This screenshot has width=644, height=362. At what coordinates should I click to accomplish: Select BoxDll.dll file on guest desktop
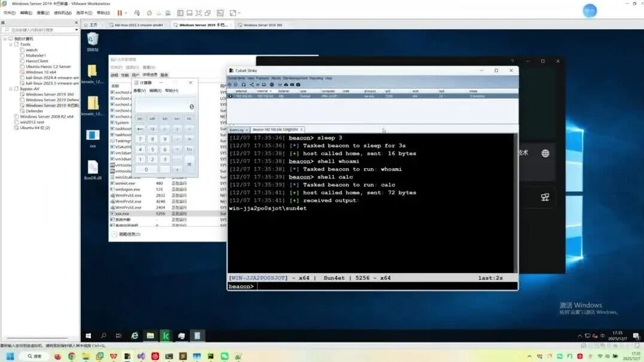click(93, 169)
